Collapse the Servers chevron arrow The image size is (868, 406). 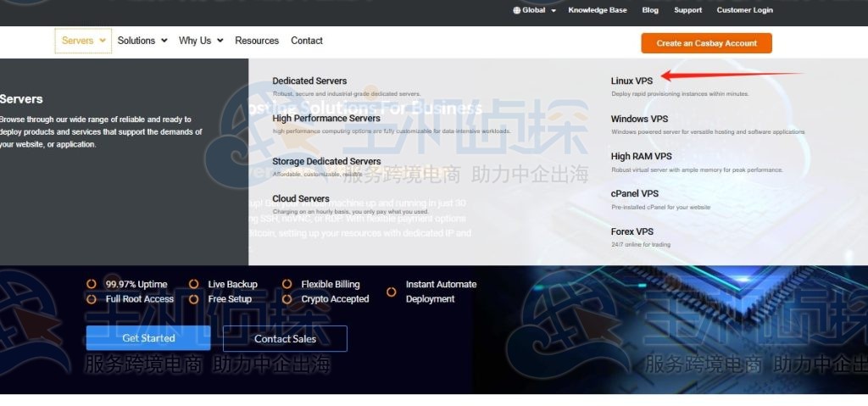[x=103, y=41]
